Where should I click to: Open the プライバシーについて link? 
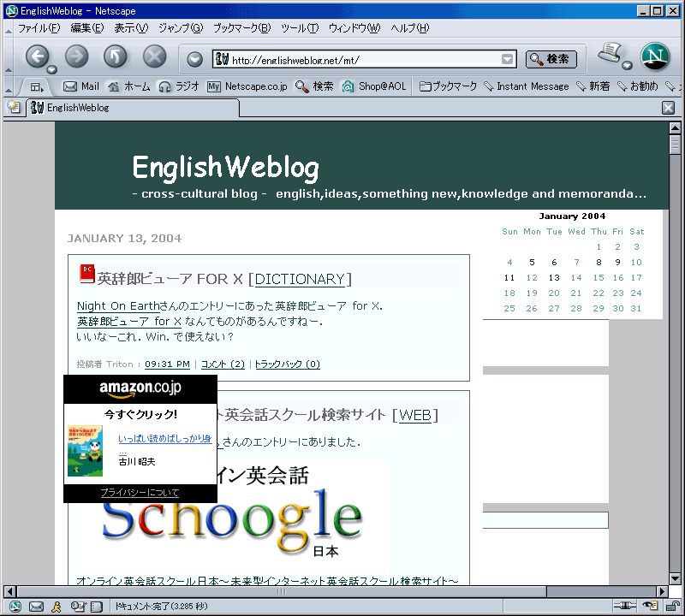click(x=140, y=493)
